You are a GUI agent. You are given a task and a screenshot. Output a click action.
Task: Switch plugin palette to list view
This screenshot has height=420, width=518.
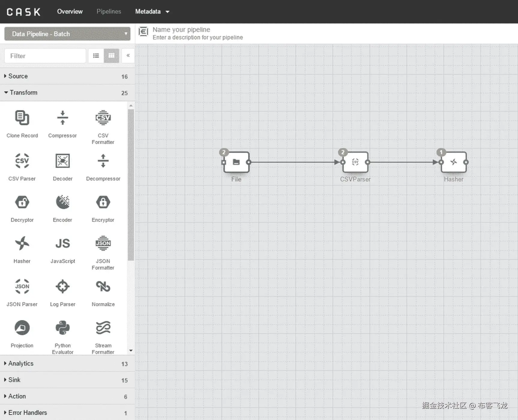pos(96,56)
